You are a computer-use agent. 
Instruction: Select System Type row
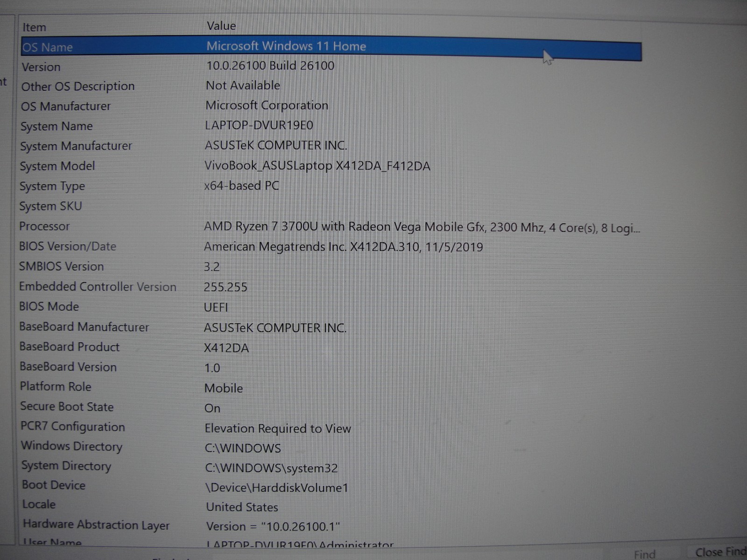(52, 187)
